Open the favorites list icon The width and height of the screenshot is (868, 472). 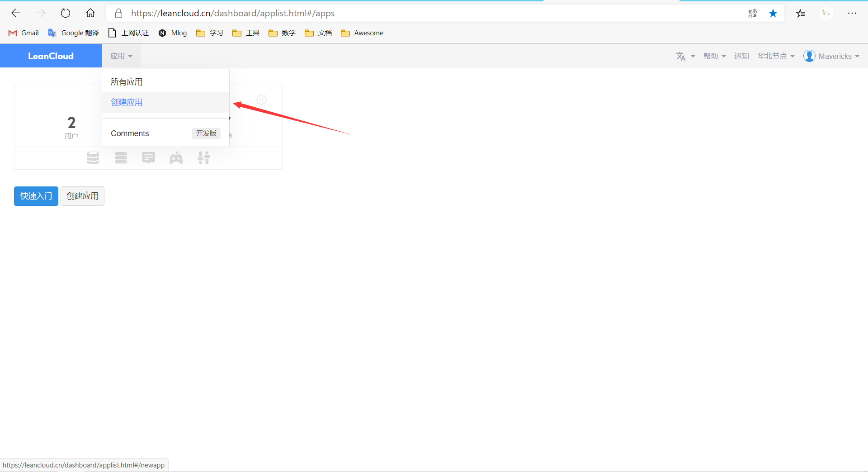(x=801, y=13)
